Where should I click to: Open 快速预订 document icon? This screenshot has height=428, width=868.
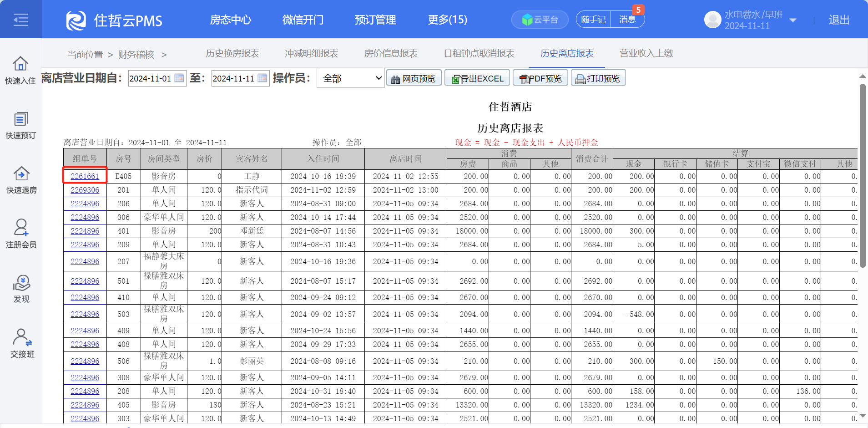(x=20, y=119)
